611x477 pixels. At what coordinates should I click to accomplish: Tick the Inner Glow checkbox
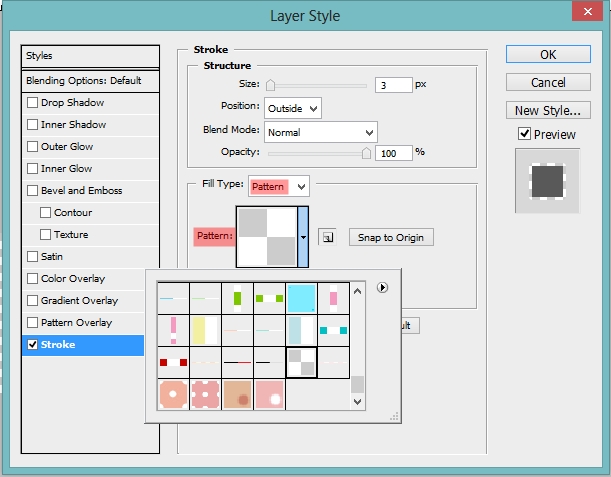click(x=32, y=168)
